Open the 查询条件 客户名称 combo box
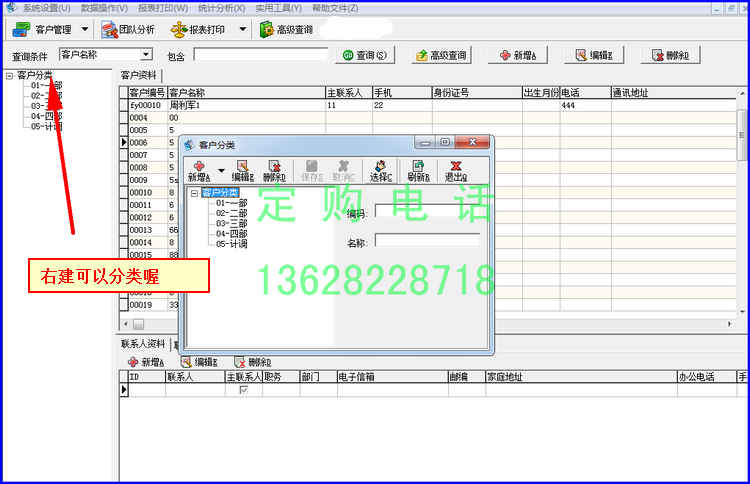Image resolution: width=750 pixels, height=484 pixels. click(106, 55)
